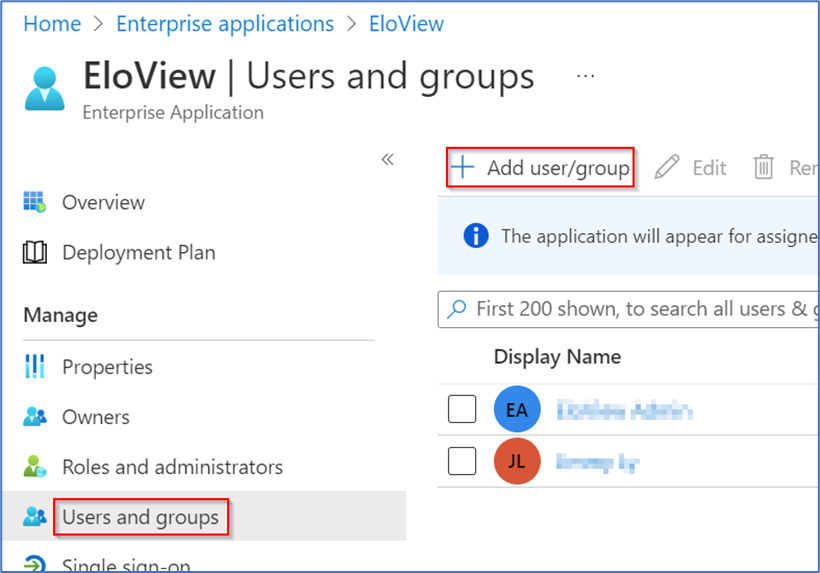
Task: Open Owners in the Manage section
Action: (96, 417)
